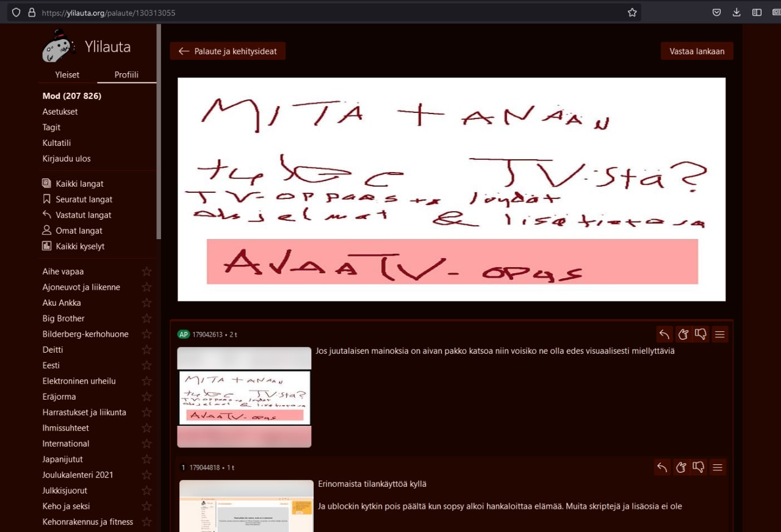The width and height of the screenshot is (781, 532).
Task: Toggle favorite star for Aihe vapaa
Action: 146,271
